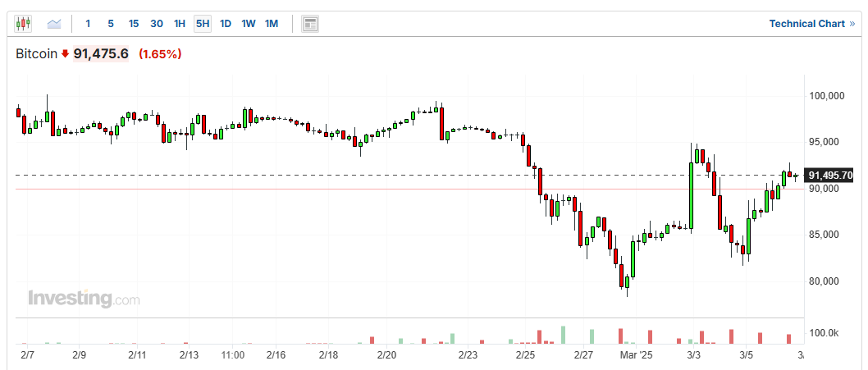868x370 pixels.
Task: Click the Bitcoin price 91,475.6
Action: [x=101, y=54]
